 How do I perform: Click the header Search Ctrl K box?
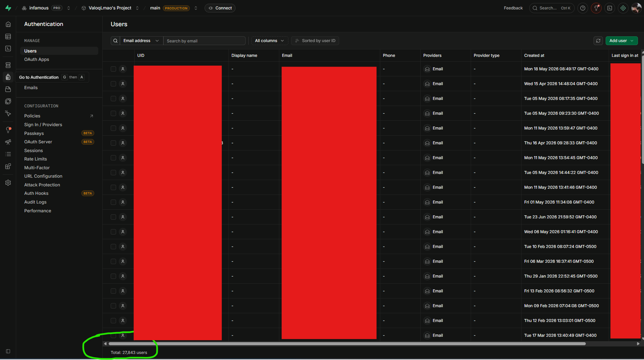coord(552,8)
